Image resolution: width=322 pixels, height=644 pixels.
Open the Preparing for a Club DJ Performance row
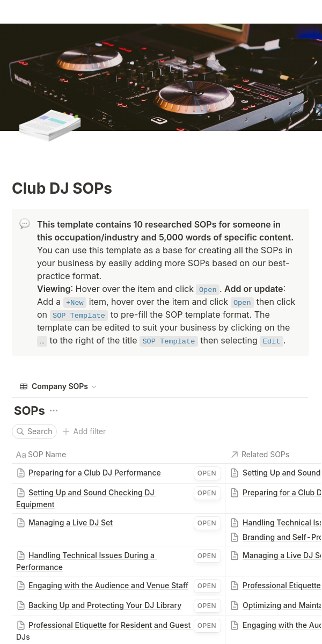(207, 473)
